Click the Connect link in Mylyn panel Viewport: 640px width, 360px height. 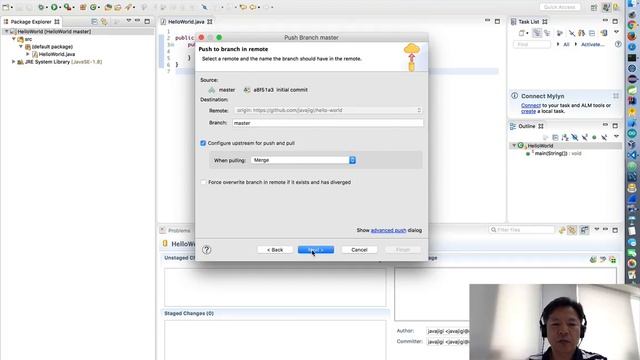531,105
